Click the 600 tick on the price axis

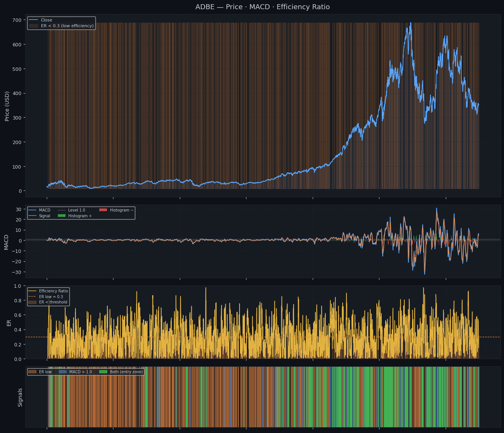pos(17,44)
